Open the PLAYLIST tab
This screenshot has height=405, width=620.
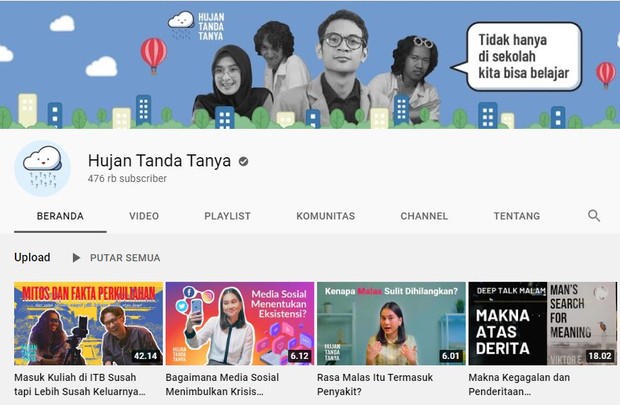(x=227, y=216)
